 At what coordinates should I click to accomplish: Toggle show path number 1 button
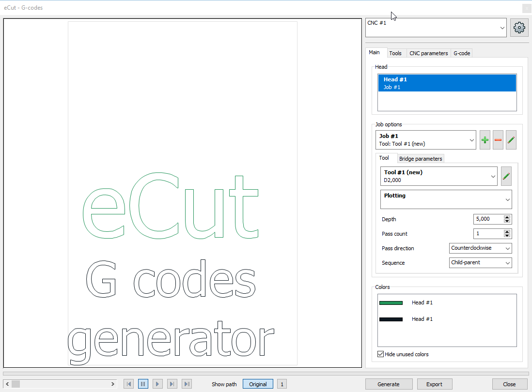tap(282, 384)
